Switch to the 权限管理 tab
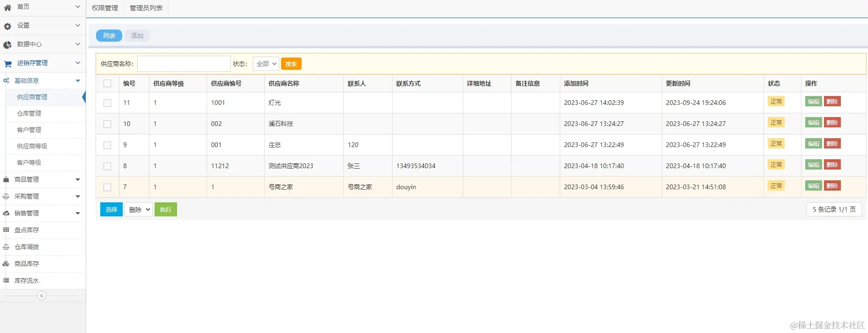Image resolution: width=868 pixels, height=333 pixels. [x=105, y=8]
